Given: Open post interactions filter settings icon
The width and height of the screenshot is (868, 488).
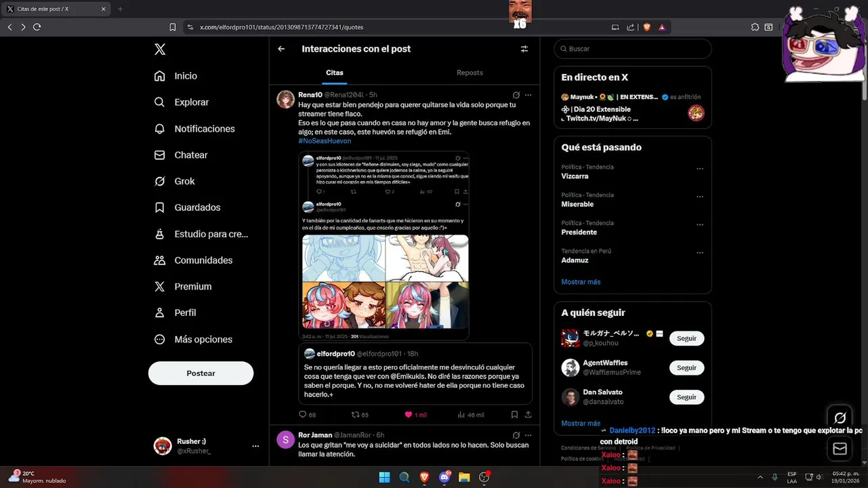Looking at the screenshot, I should [524, 49].
